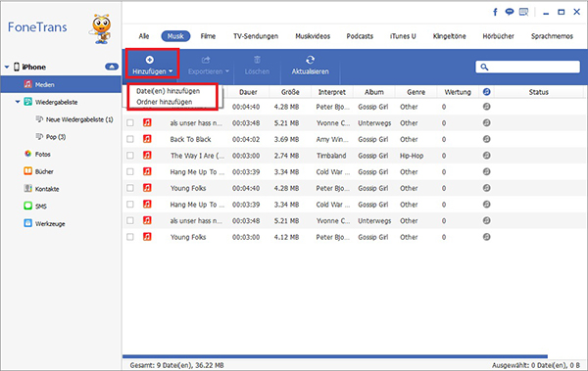
Task: Switch to the Filme tab
Action: pos(208,36)
